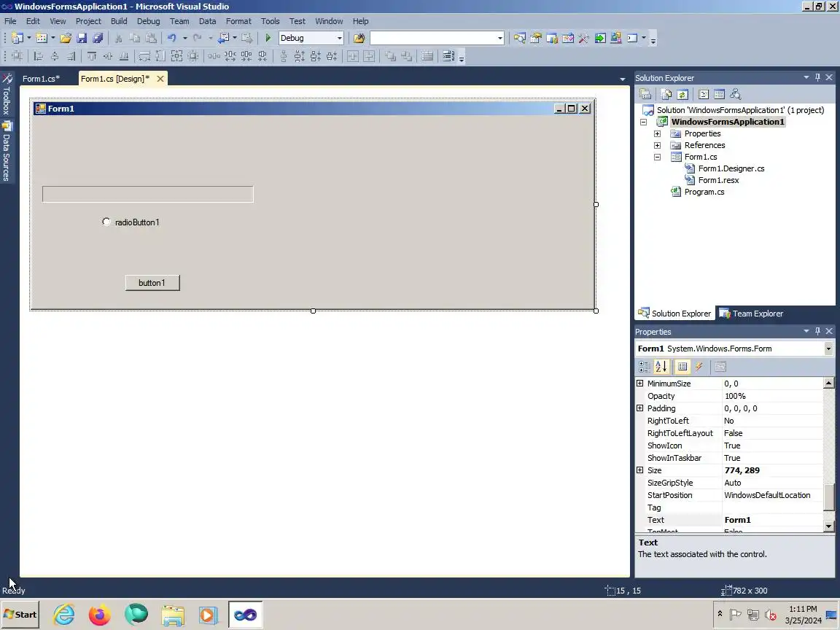This screenshot has width=840, height=630.
Task: Collapse the WindowsFormsApplication1 project node
Action: click(643, 122)
